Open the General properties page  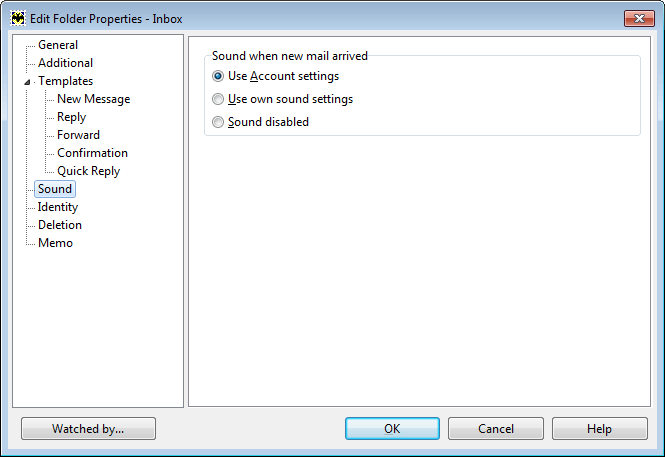58,45
